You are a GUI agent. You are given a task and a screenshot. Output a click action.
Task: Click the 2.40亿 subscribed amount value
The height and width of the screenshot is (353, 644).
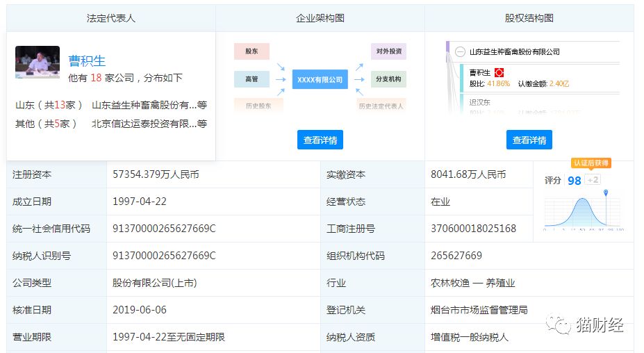[559, 84]
